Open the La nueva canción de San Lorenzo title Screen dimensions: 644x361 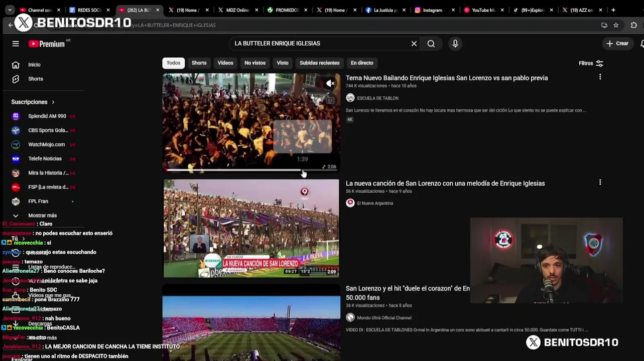pyautogui.click(x=445, y=184)
